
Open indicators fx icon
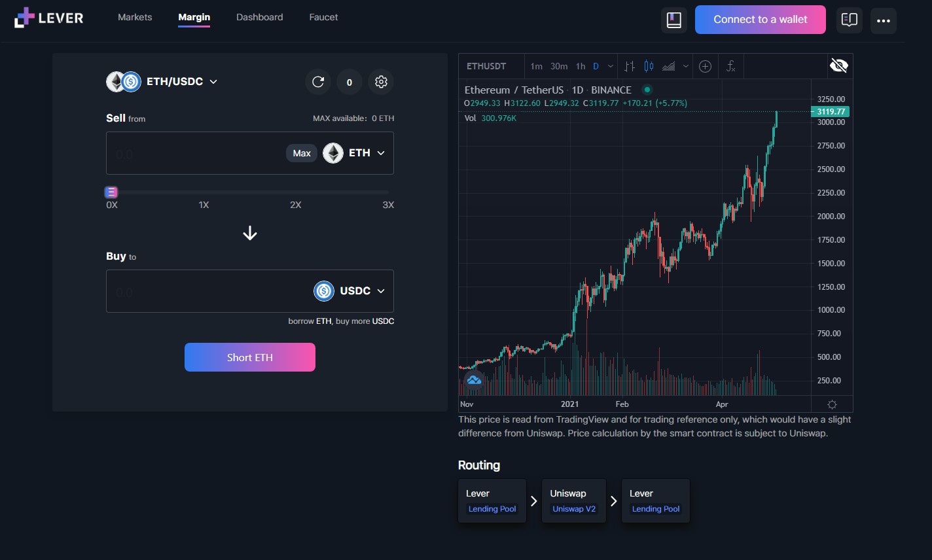pos(731,66)
